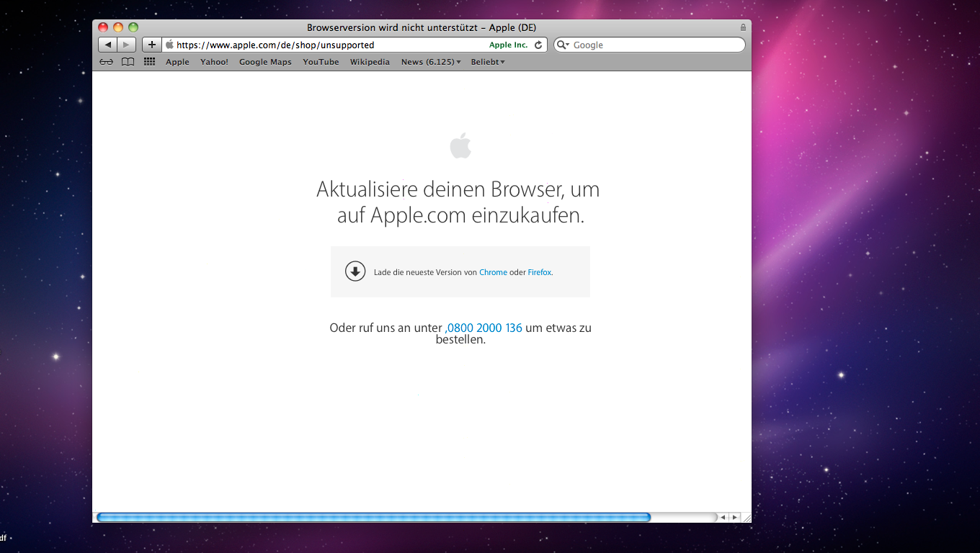The width and height of the screenshot is (980, 553).
Task: Close the Safari window red button
Action: [103, 27]
